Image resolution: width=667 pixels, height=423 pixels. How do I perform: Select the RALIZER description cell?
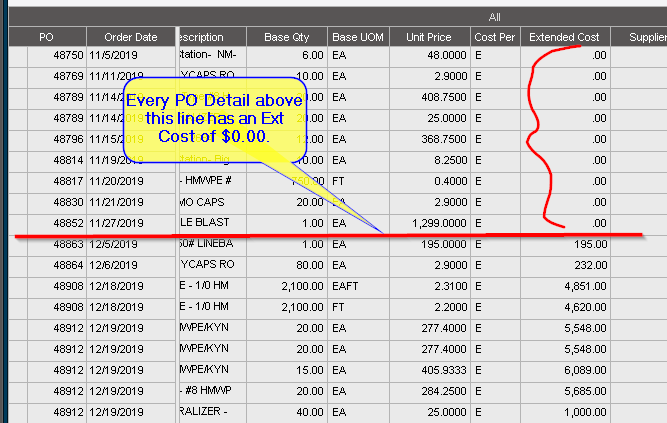click(x=213, y=412)
